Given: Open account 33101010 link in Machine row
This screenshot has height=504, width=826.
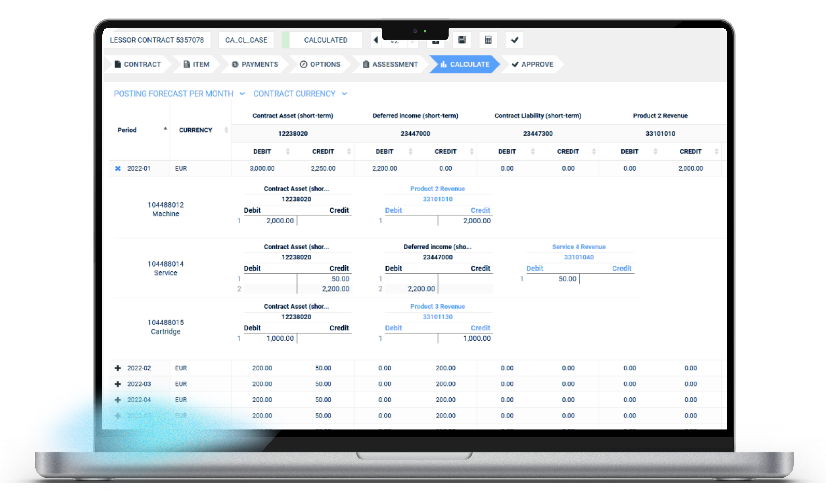Looking at the screenshot, I should [x=437, y=199].
